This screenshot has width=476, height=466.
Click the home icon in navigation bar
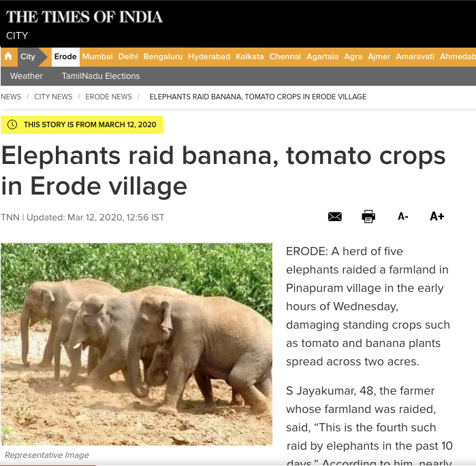coord(8,56)
